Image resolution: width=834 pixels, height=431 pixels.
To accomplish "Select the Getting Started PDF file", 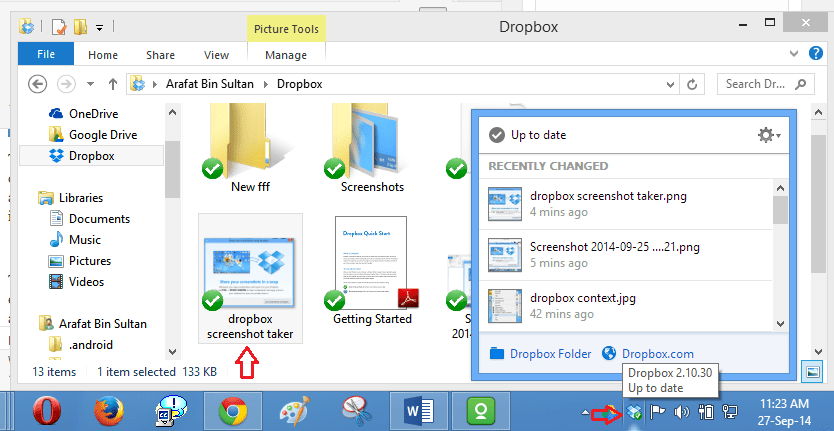I will tap(372, 271).
